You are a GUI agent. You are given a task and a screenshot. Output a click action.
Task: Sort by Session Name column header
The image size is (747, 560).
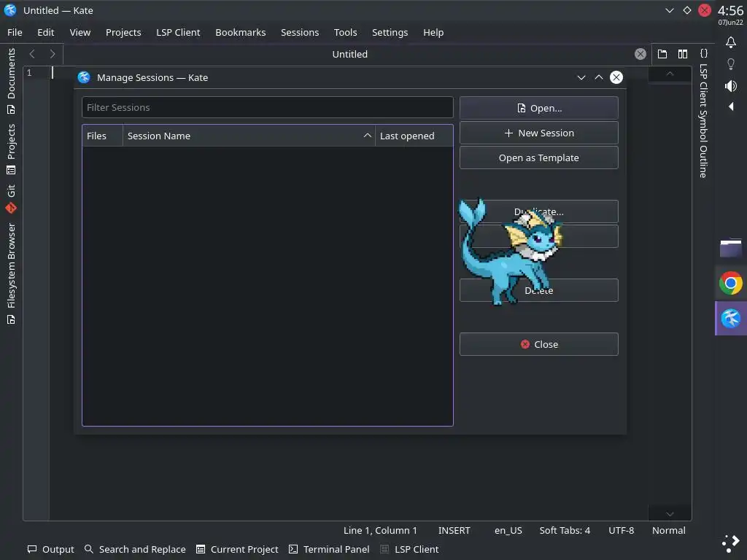click(249, 136)
